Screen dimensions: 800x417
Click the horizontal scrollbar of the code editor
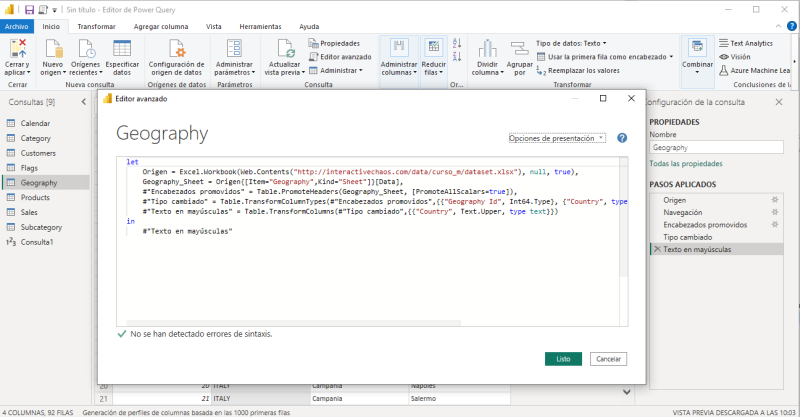293,323
